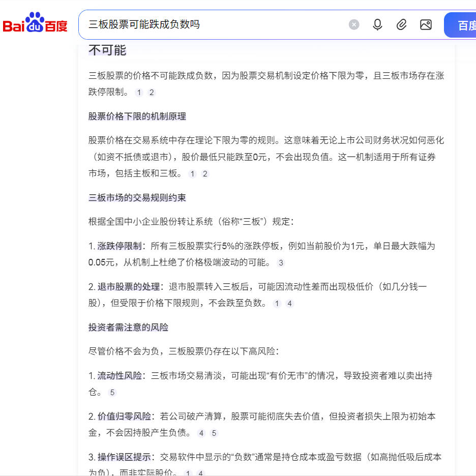Click line 根据全国中小企业股份转让系统
This screenshot has width=476, height=476.
click(191, 222)
